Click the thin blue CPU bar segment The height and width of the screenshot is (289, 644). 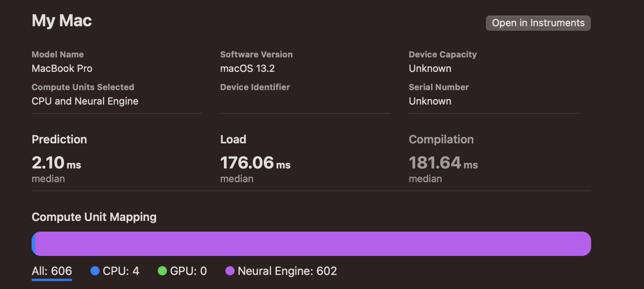click(x=33, y=244)
